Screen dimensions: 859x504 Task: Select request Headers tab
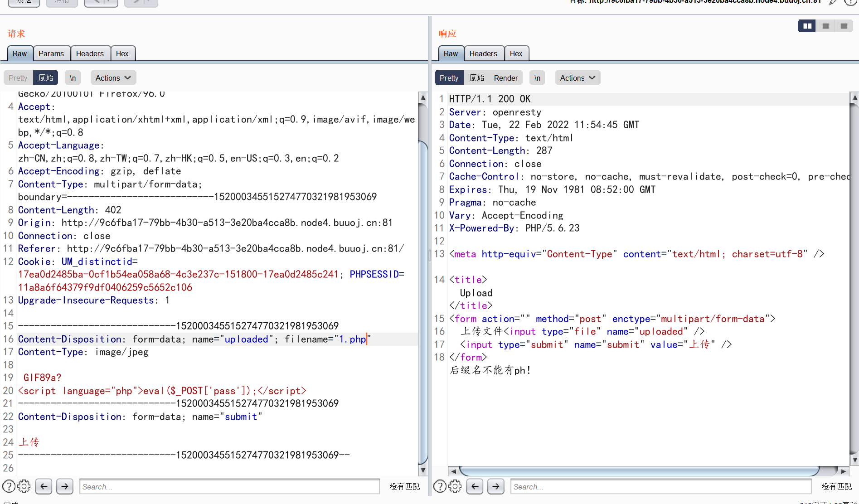90,53
